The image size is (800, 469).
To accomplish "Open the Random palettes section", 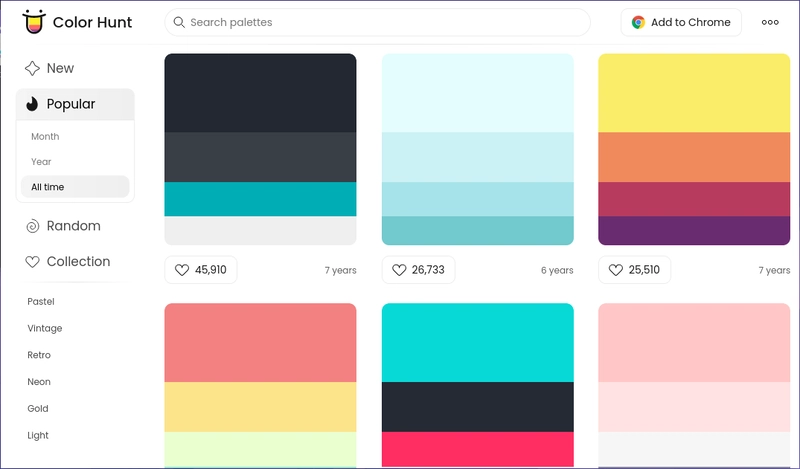I will tap(75, 226).
